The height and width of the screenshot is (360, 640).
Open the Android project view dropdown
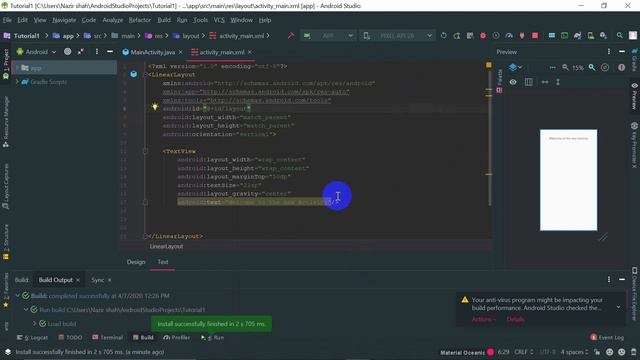pos(36,52)
